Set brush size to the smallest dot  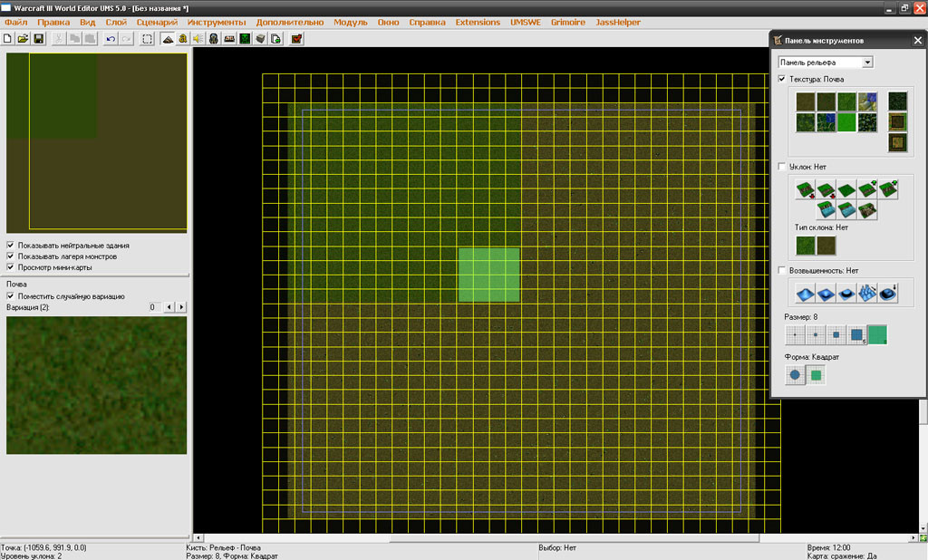(x=795, y=334)
